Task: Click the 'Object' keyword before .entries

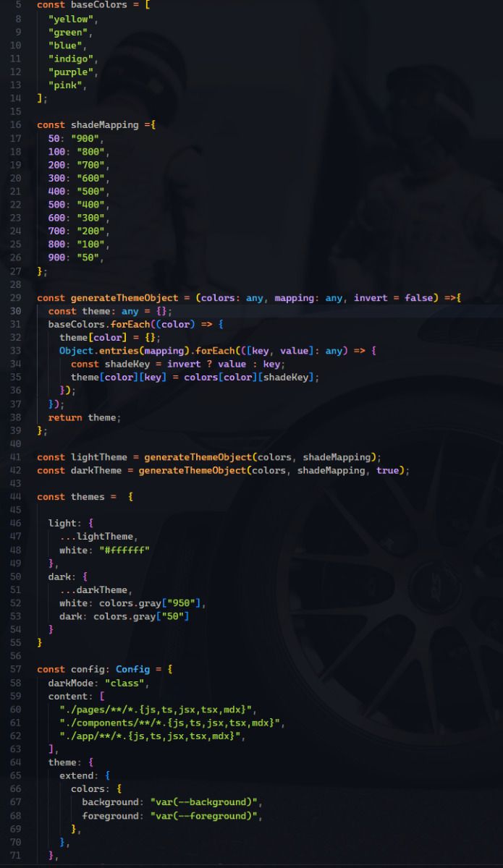Action: point(76,351)
